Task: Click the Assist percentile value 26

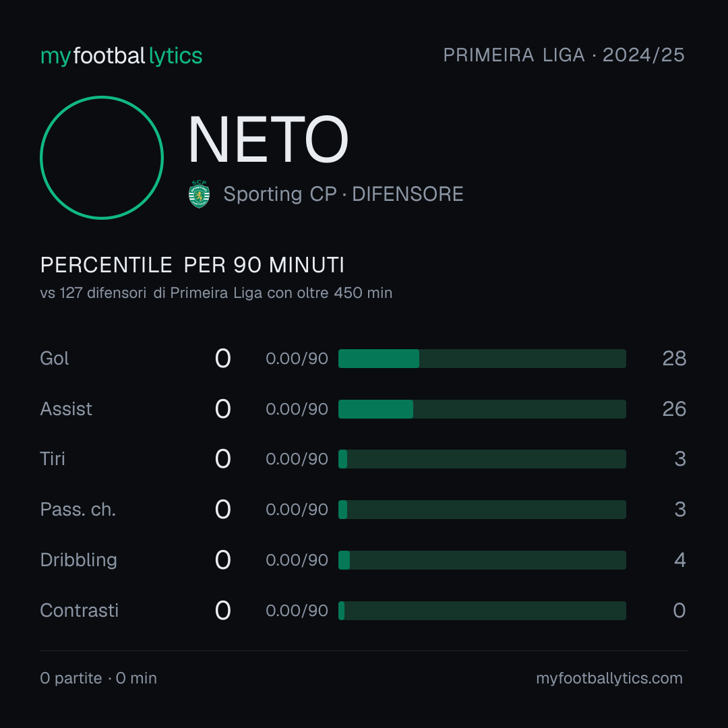Action: pos(674,409)
